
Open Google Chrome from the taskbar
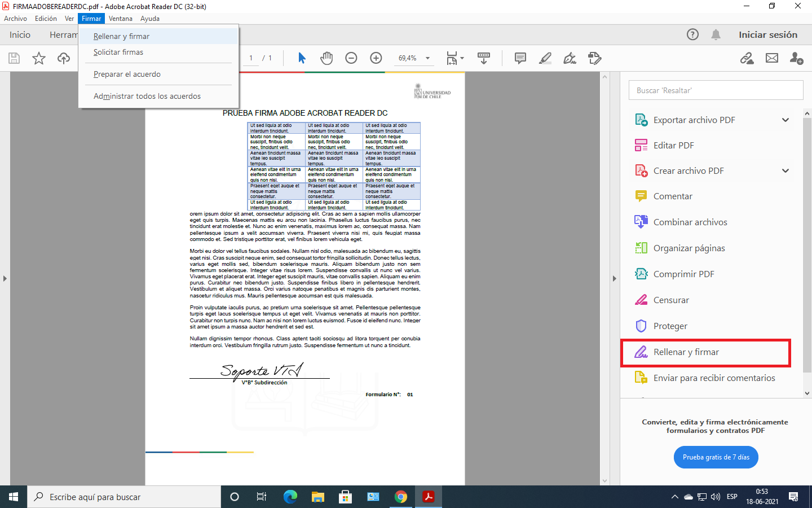click(401, 497)
